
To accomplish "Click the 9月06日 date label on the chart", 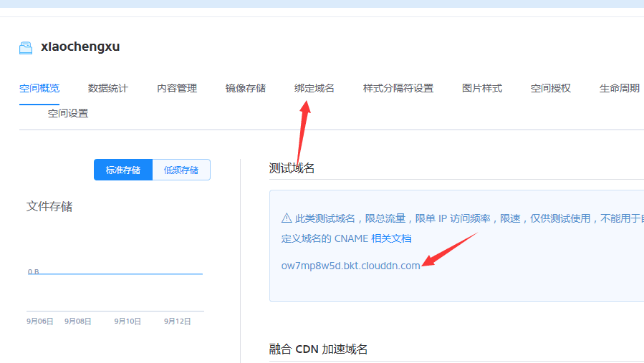I will 40,321.
